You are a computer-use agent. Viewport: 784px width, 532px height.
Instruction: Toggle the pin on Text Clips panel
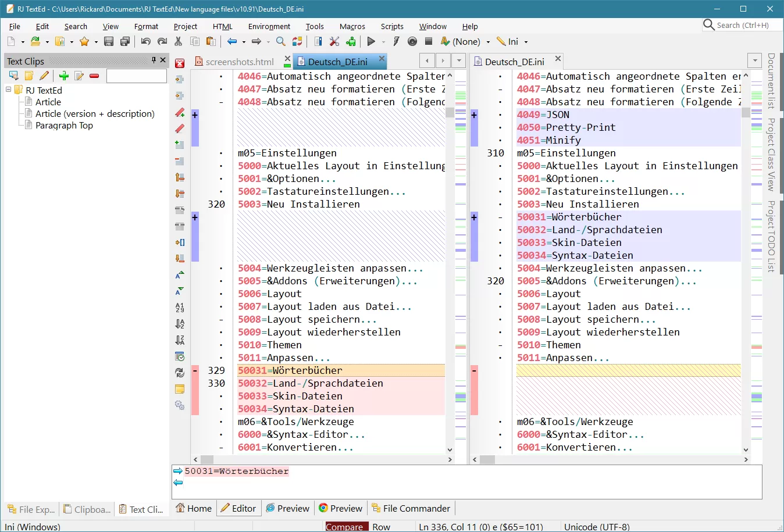click(154, 60)
